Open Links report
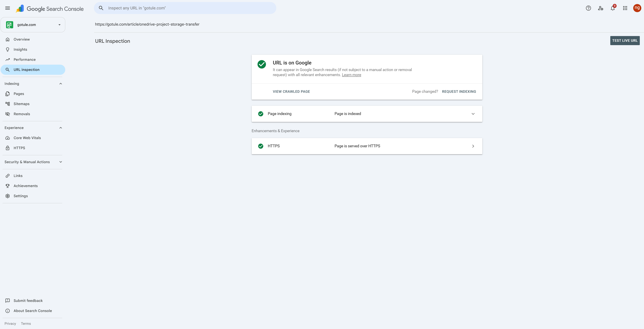644x329 pixels. pyautogui.click(x=33, y=176)
